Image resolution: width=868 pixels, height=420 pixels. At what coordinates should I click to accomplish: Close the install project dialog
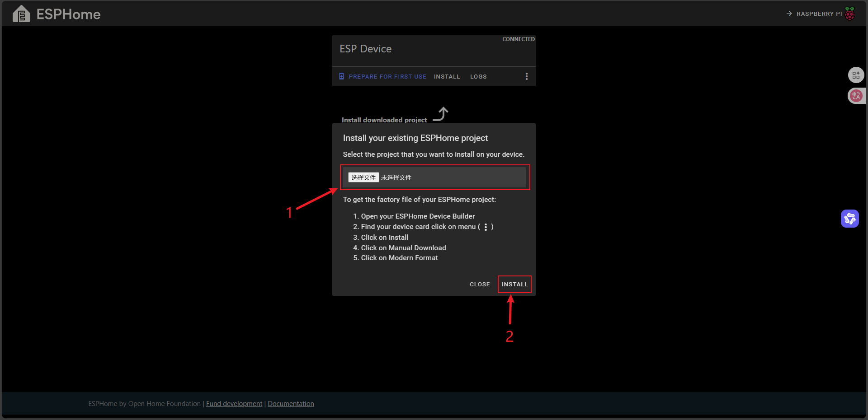click(x=480, y=285)
